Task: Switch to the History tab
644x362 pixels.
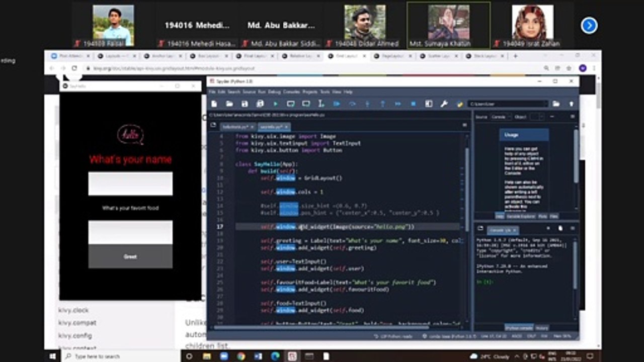Action: (542, 328)
